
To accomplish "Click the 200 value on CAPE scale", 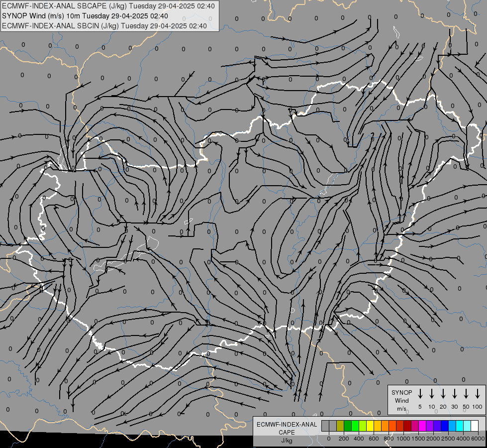I will point(344,439).
